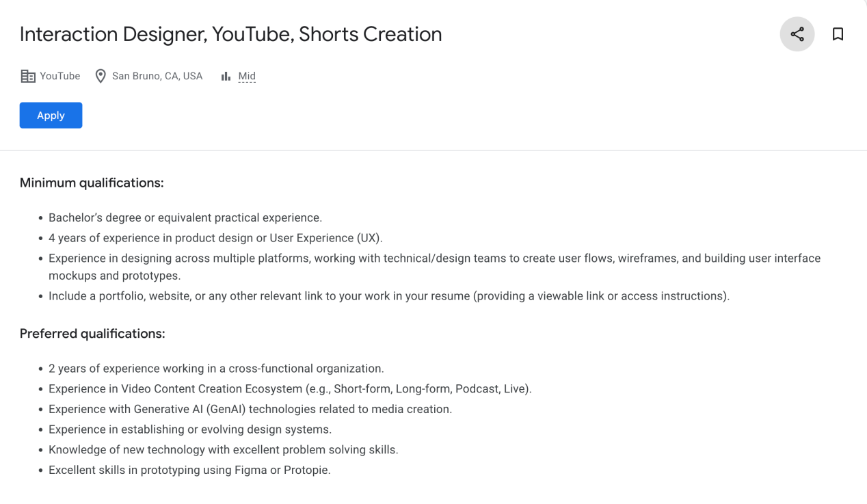Click the job title heading
Viewport: 867px width, 504px height.
(230, 34)
